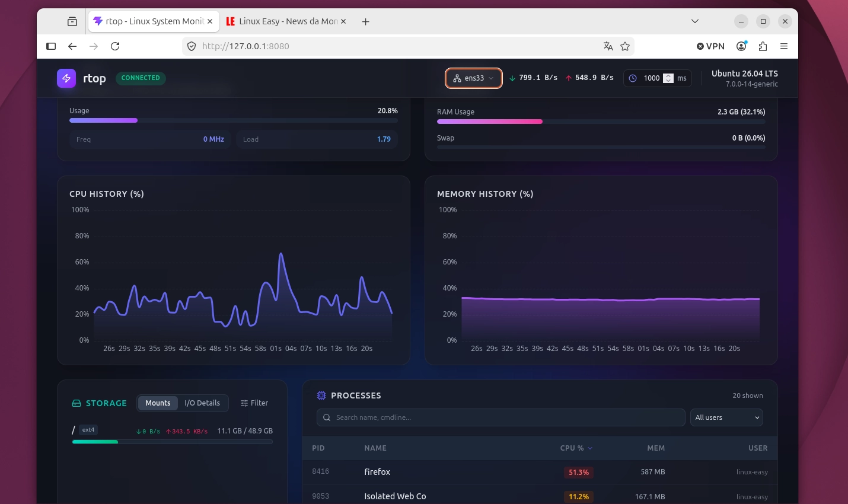This screenshot has height=504, width=848.
Task: Click the process search field
Action: pyautogui.click(x=501, y=417)
